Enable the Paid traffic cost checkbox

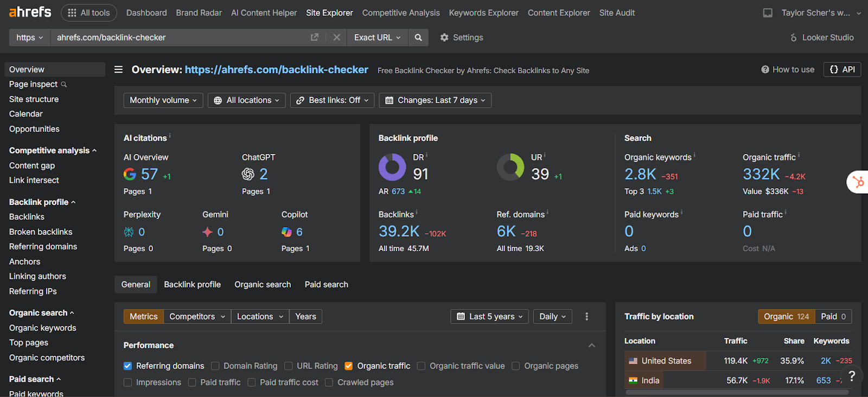click(252, 382)
